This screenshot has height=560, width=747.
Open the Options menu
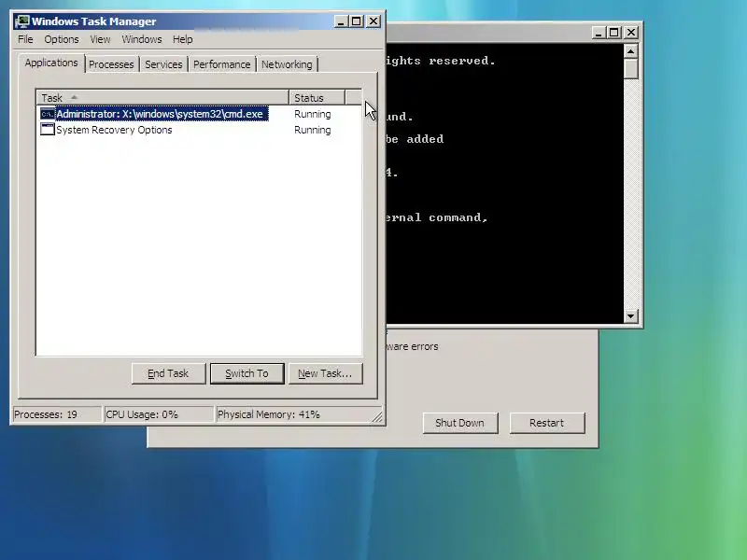coord(62,39)
